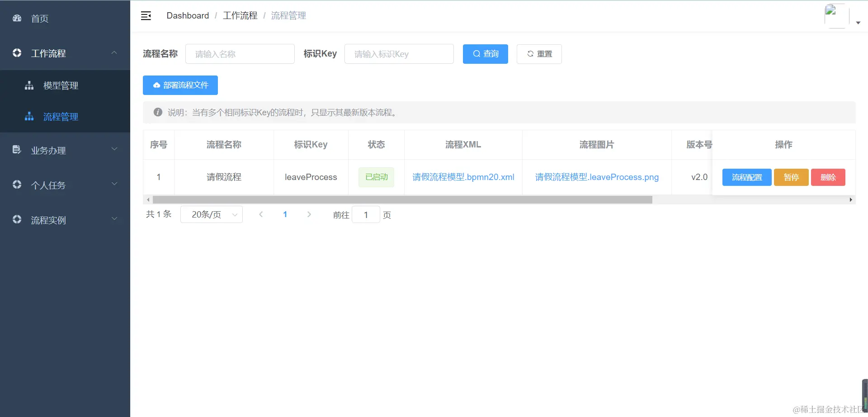
Task: Click the 已启动 status tag
Action: click(x=377, y=177)
